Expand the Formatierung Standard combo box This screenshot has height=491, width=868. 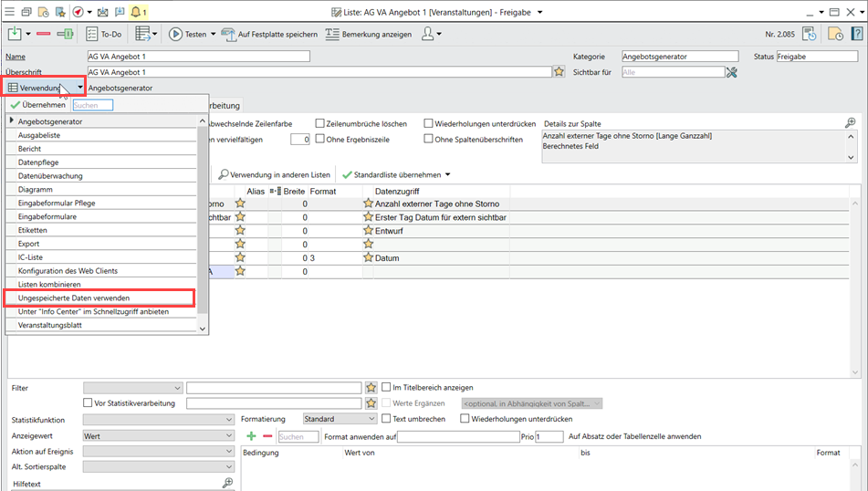(339, 419)
